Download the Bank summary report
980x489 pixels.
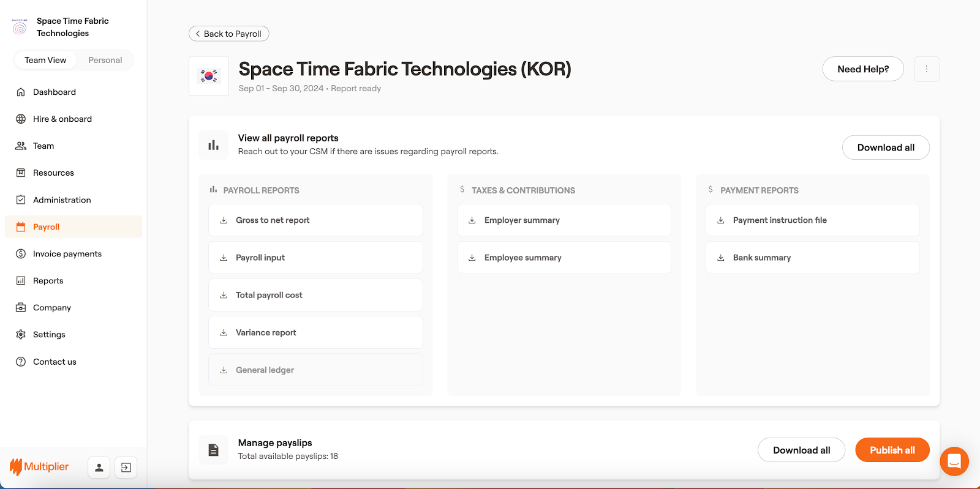(813, 258)
